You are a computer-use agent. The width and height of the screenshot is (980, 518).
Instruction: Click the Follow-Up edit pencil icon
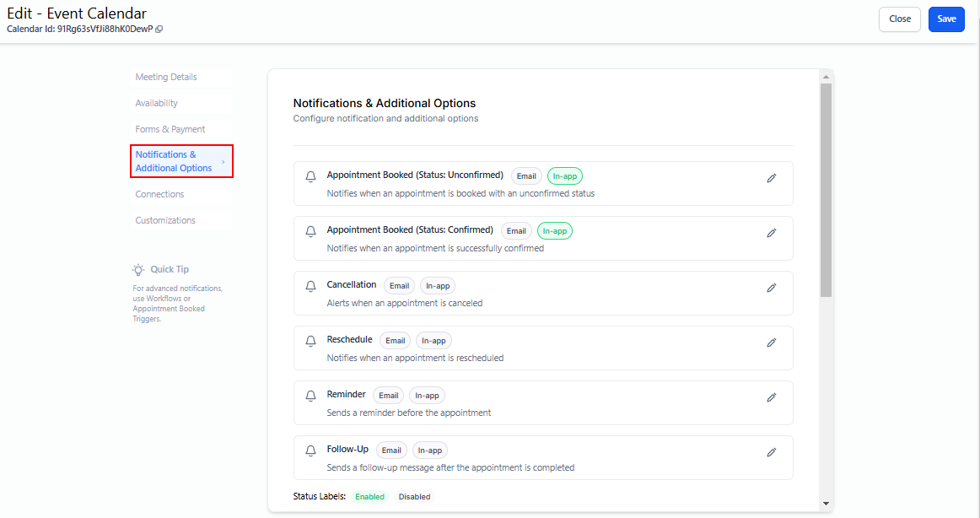click(771, 452)
